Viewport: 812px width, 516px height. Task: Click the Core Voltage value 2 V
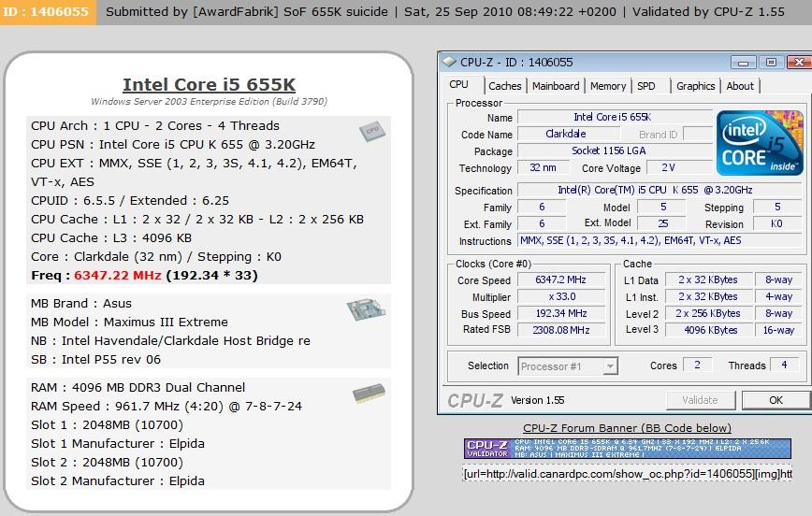click(x=678, y=167)
